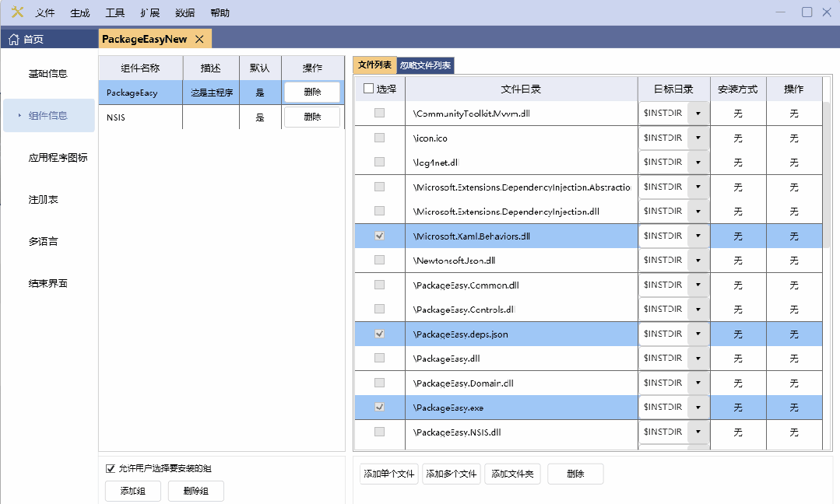This screenshot has height=504, width=840.
Task: Click the 安装方式 column header
Action: point(738,89)
